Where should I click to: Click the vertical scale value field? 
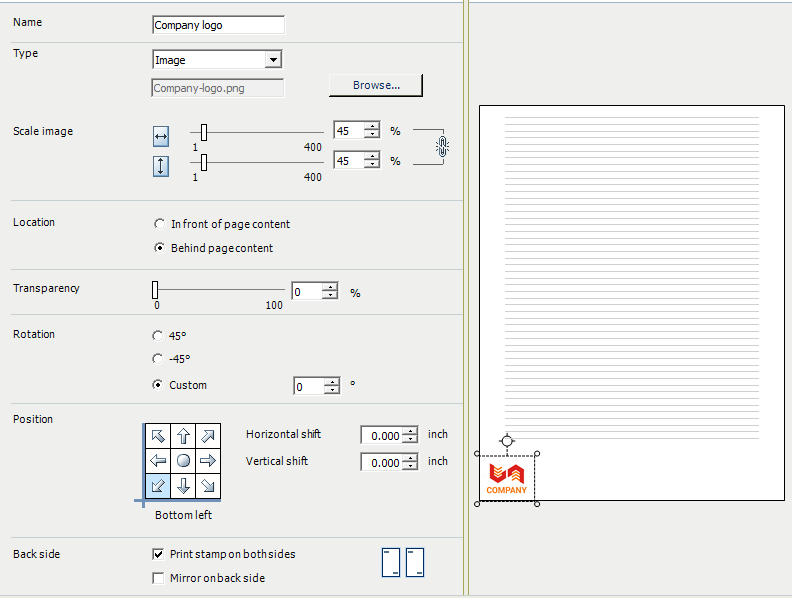click(350, 161)
